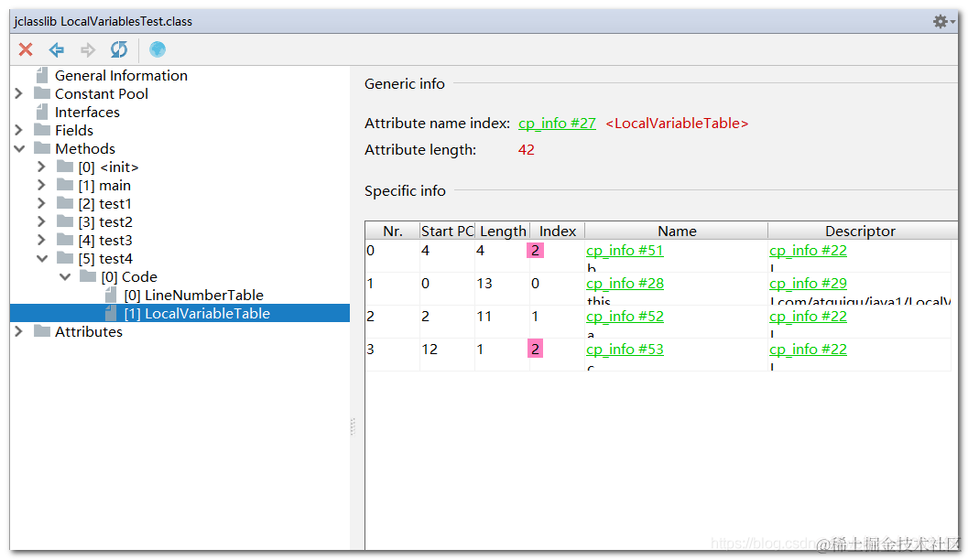Click the [1] main folder icon

click(65, 185)
